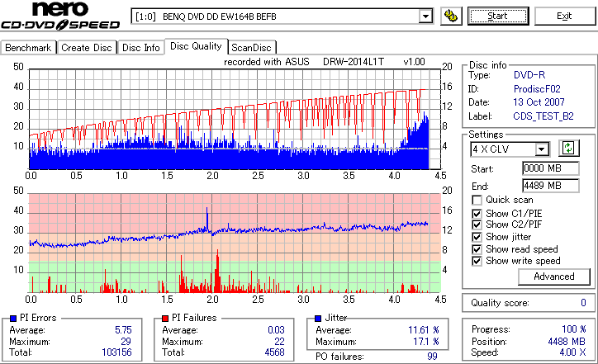The height and width of the screenshot is (364, 598).
Task: Click the blue Jitter legend square
Action: click(318, 319)
